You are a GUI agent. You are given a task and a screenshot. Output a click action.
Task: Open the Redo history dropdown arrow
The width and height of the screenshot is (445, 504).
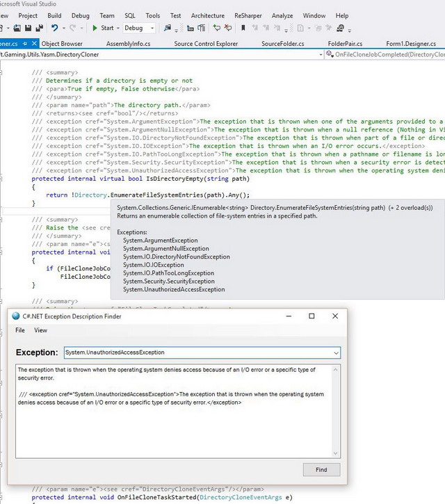(81, 29)
